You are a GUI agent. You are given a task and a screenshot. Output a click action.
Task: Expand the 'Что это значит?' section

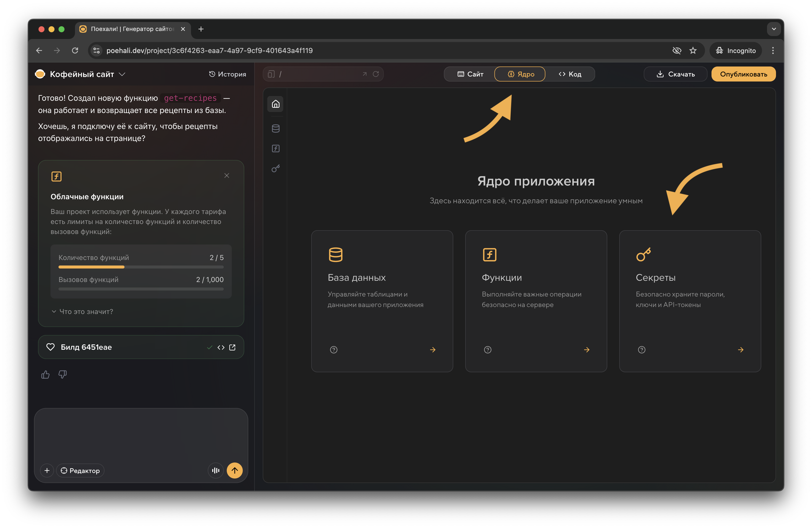(82, 311)
